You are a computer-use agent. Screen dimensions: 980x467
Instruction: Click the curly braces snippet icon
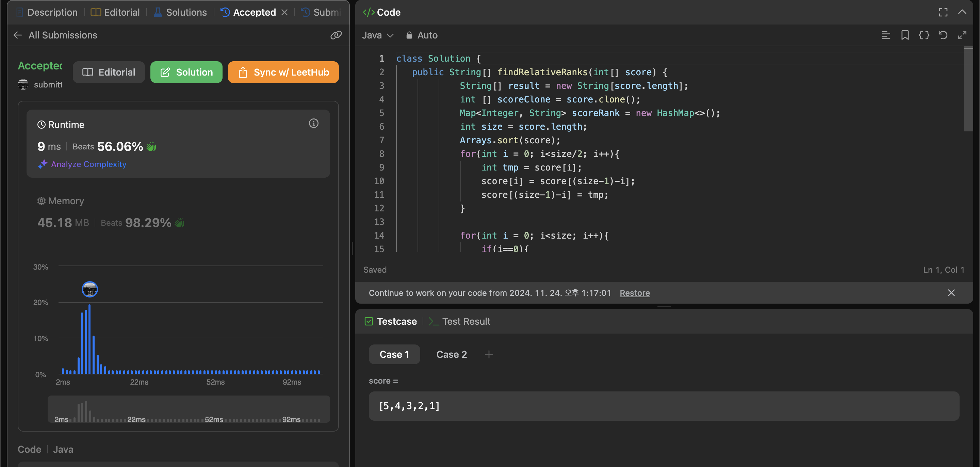pos(924,35)
